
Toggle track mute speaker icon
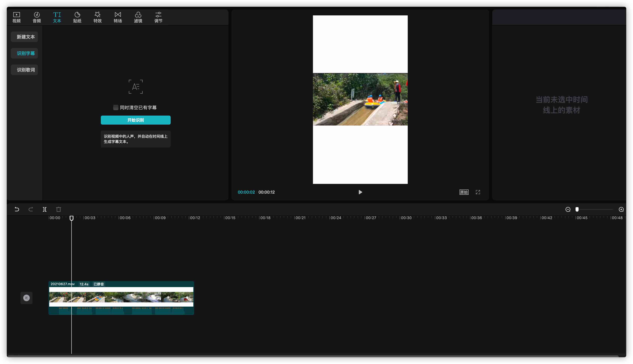[x=26, y=298]
